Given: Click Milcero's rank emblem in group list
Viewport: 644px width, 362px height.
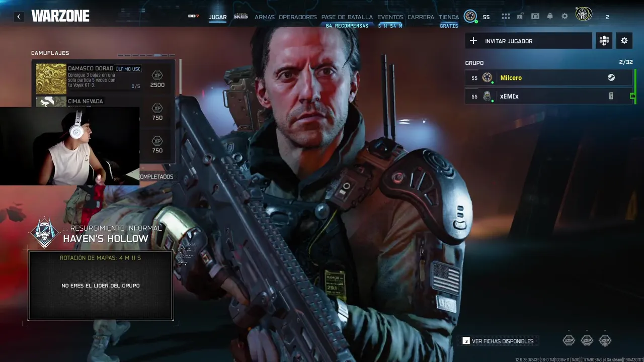Looking at the screenshot, I should coord(487,77).
